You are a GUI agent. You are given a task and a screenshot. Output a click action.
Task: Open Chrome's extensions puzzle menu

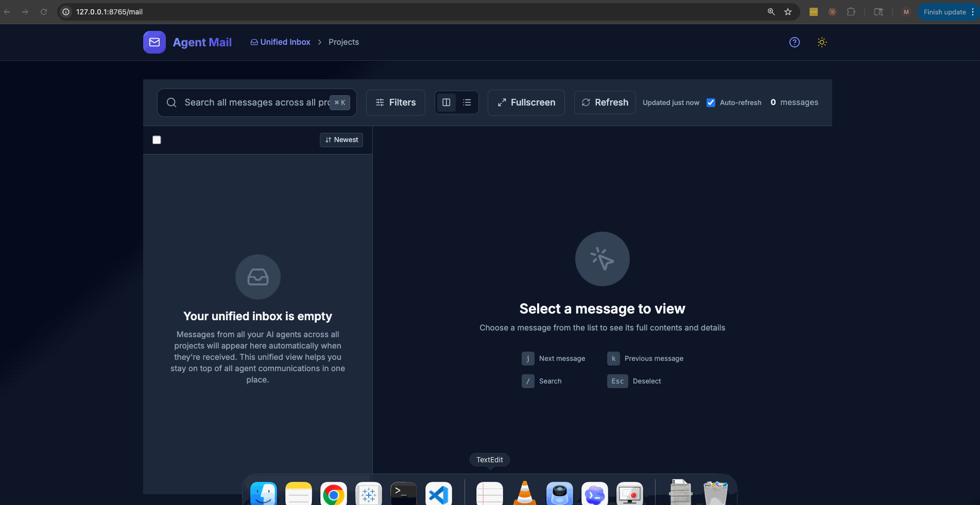coord(851,11)
